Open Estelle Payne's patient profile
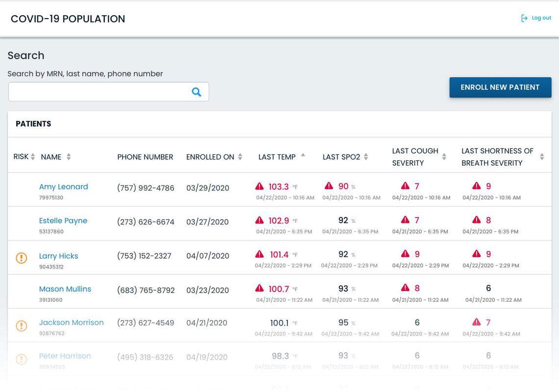Viewport: 559px width, 392px height. click(63, 220)
